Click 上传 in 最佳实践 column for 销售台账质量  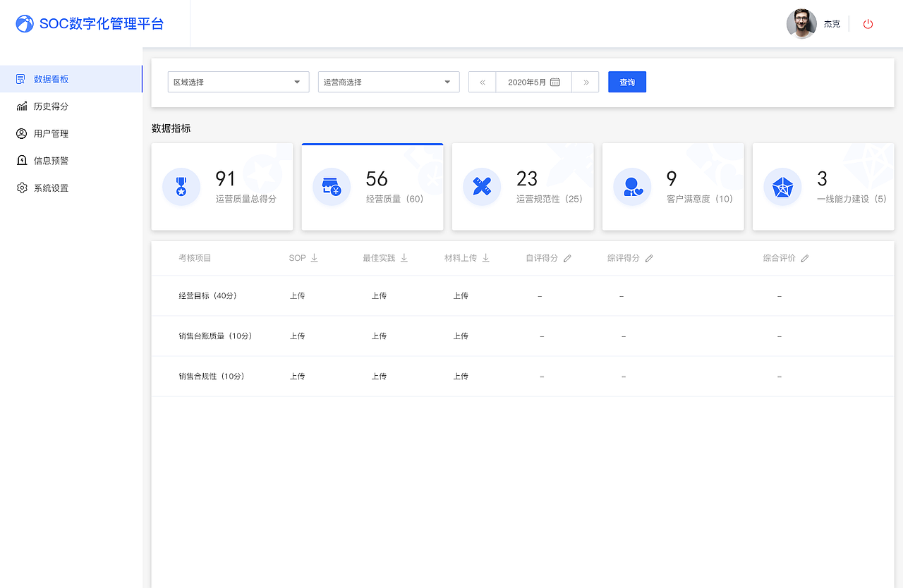tap(379, 336)
